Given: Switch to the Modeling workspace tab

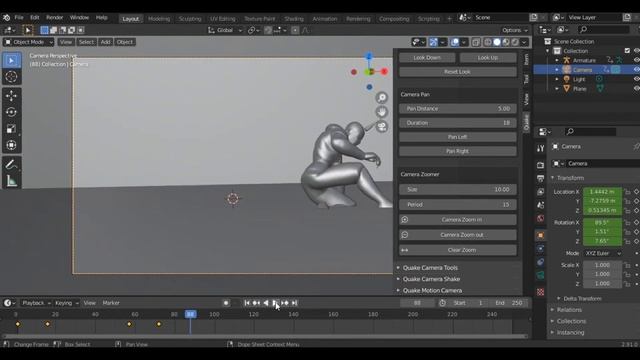Looking at the screenshot, I should [159, 19].
